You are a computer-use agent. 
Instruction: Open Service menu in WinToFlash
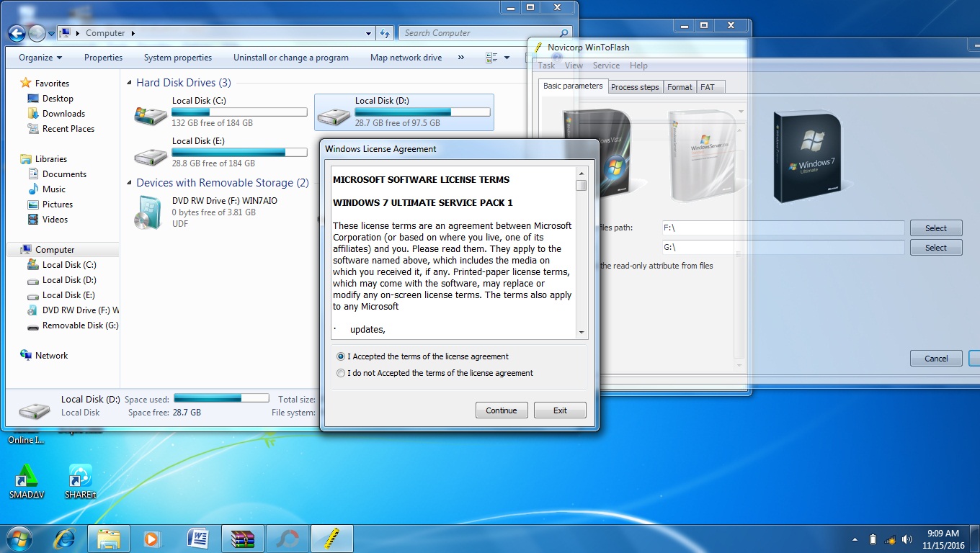tap(606, 66)
